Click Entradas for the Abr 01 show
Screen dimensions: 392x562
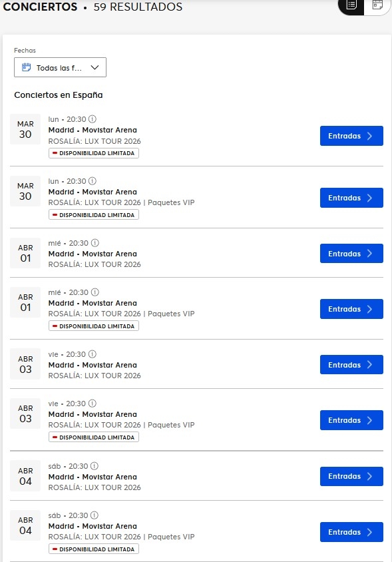(351, 253)
